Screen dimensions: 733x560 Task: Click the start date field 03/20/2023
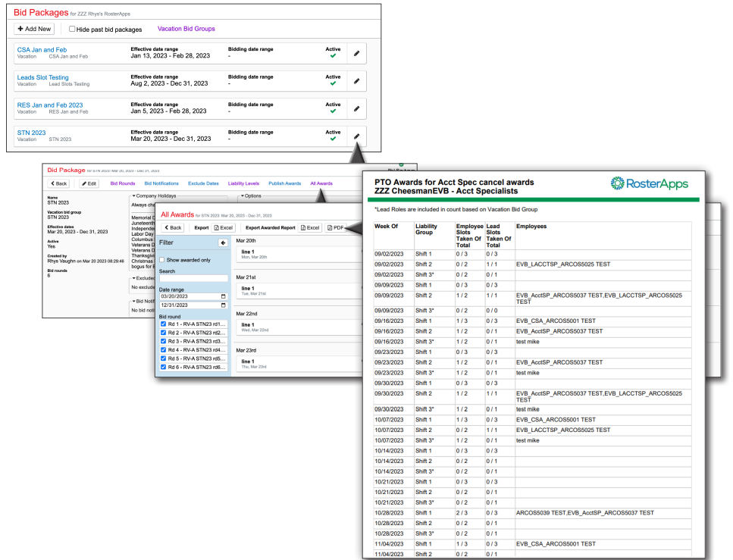[193, 296]
